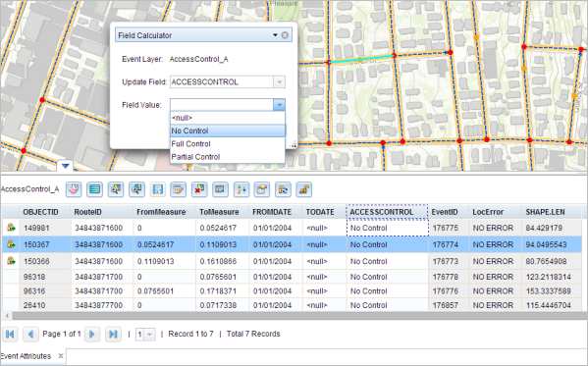Click the Field Calculator resize grip corner
This screenshot has width=588, height=366.
point(294,144)
